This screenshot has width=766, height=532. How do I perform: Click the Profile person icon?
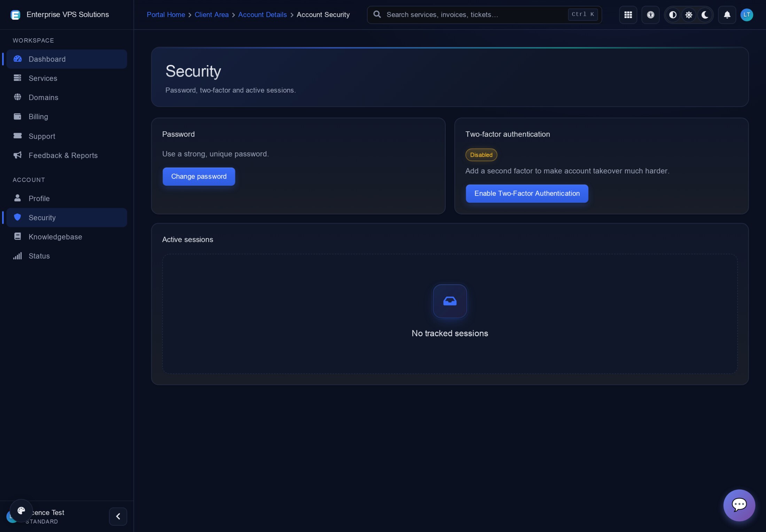click(17, 198)
